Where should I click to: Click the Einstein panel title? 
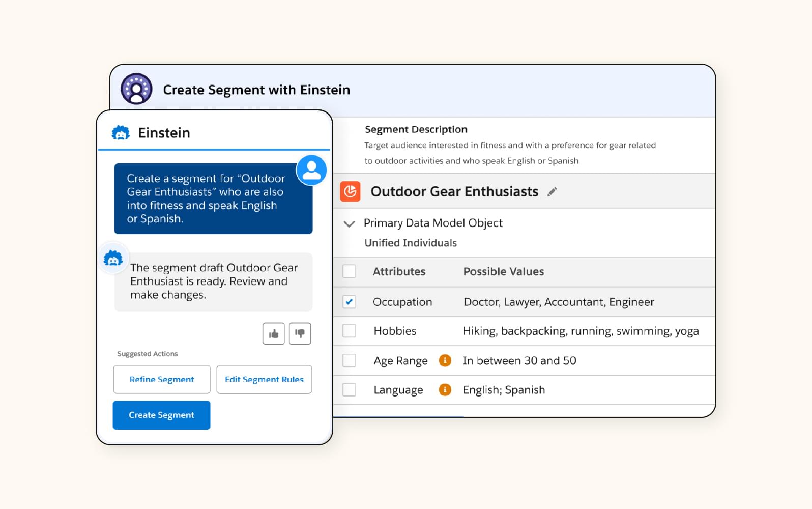pyautogui.click(x=164, y=133)
